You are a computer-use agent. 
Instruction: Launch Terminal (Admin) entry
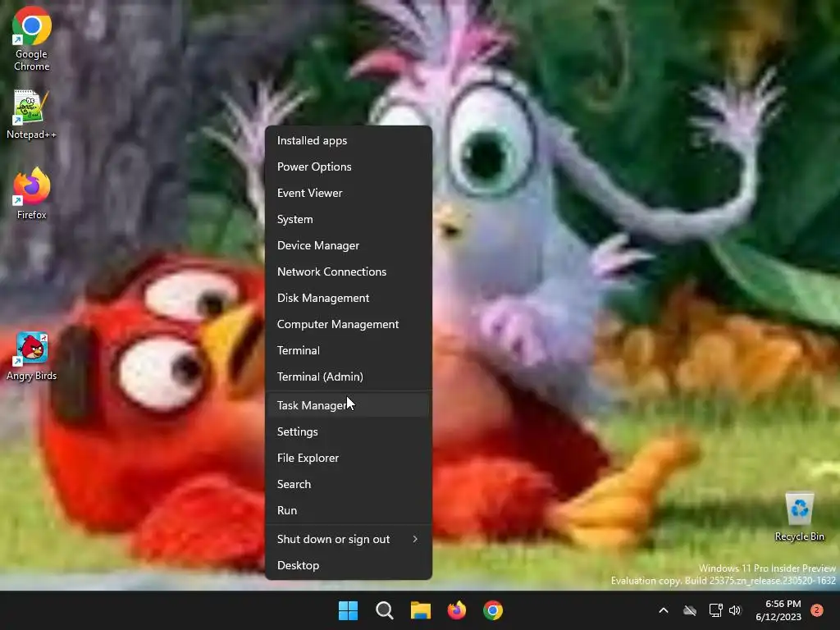pyautogui.click(x=348, y=377)
